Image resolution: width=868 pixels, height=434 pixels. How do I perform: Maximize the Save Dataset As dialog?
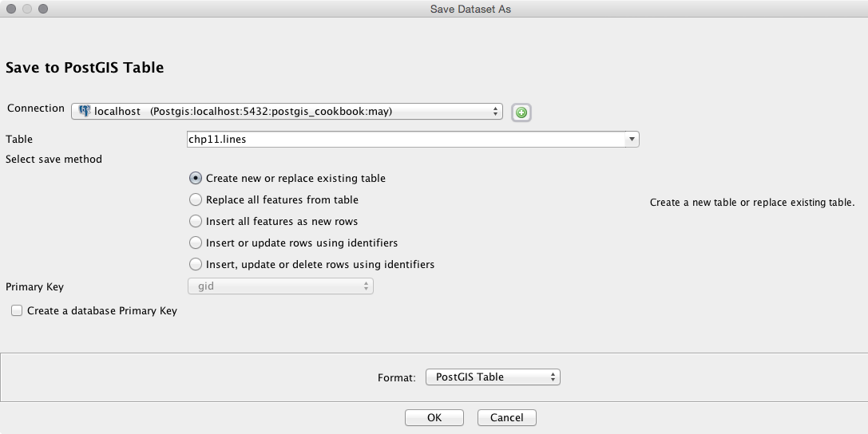[43, 9]
